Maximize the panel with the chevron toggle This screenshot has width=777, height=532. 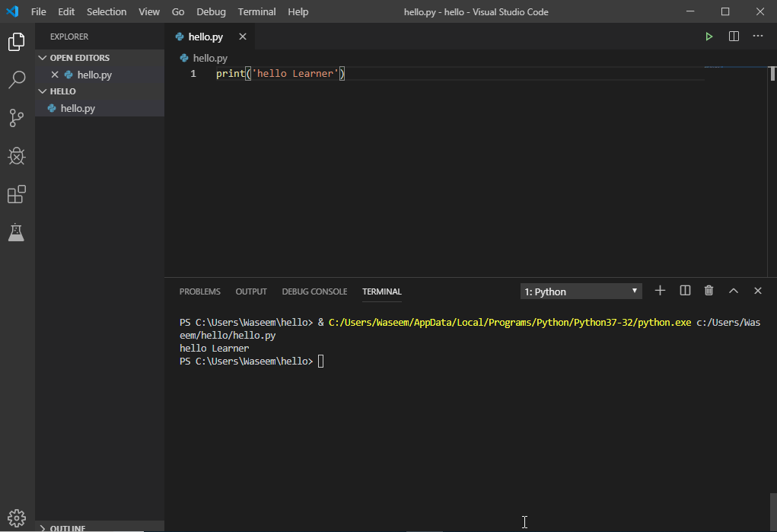pos(733,290)
